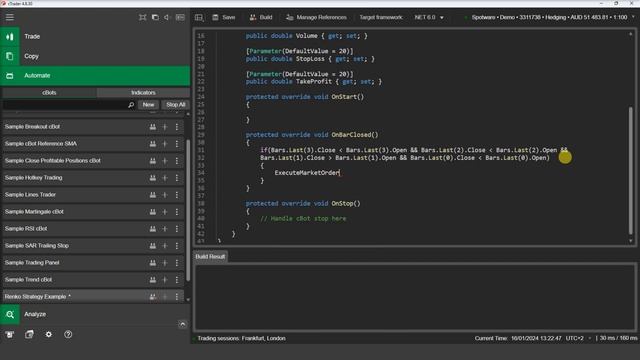Open more options for Sample Trading Panel
The height and width of the screenshot is (360, 640).
click(177, 263)
